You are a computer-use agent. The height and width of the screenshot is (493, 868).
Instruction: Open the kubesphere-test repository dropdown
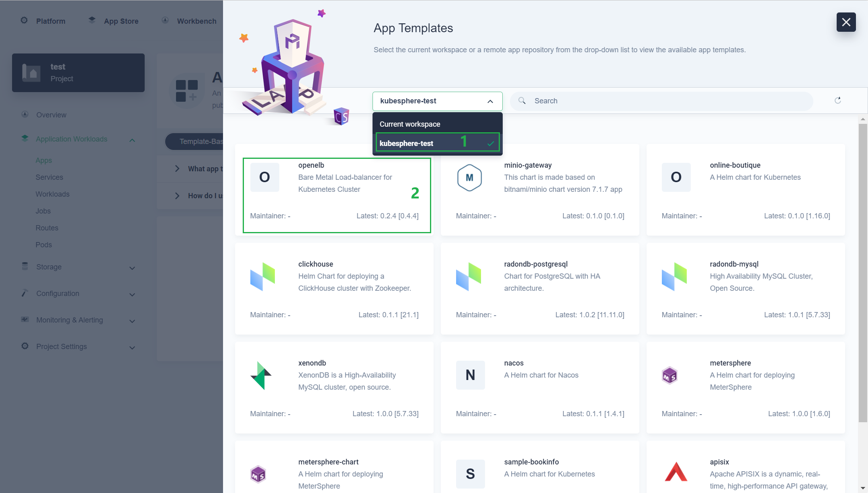[437, 101]
